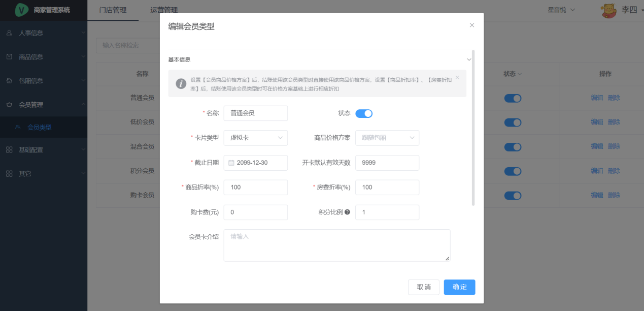
Task: Toggle the 状态 switch in the dialog
Action: click(x=364, y=113)
